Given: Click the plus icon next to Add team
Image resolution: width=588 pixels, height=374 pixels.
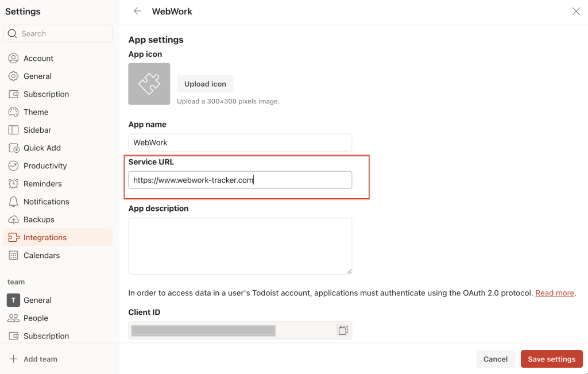Looking at the screenshot, I should 13,359.
